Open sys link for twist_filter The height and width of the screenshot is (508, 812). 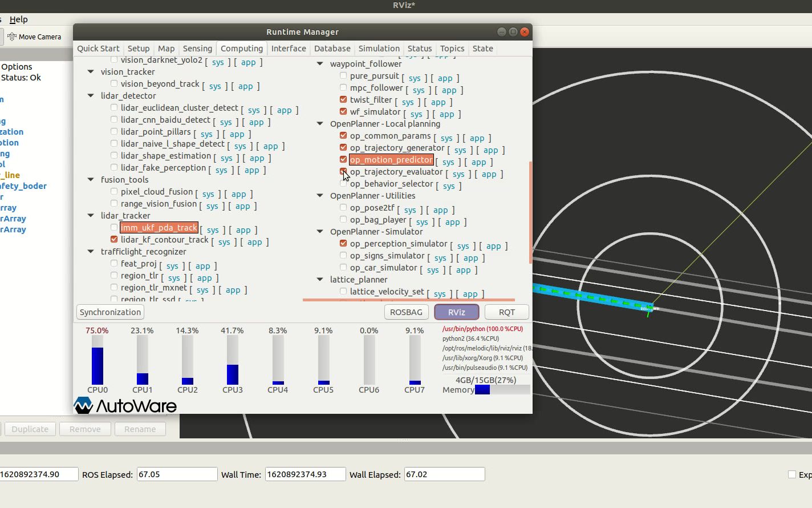pyautogui.click(x=408, y=102)
